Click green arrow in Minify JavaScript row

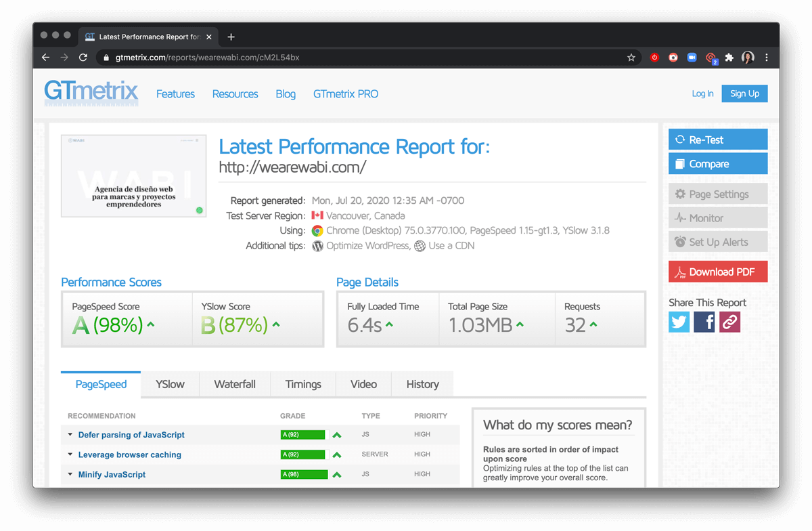[337, 475]
